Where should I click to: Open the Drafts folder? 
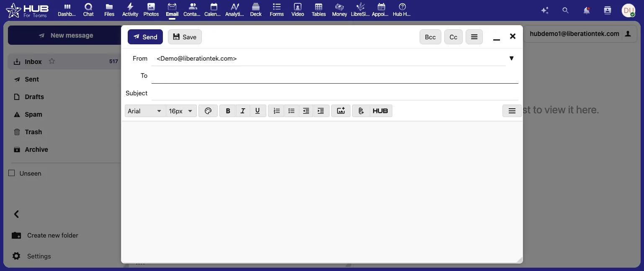pos(34,97)
